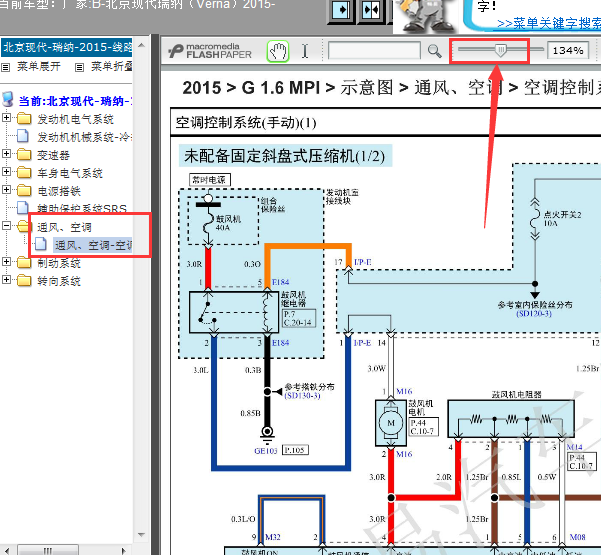Click the 当前:北京现代-瑞纳 root node

(75, 101)
